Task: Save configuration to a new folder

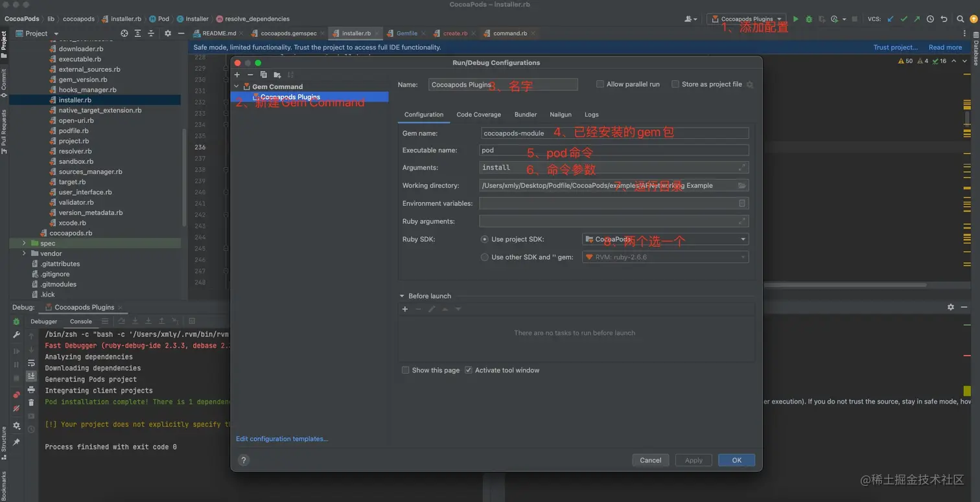Action: click(277, 75)
